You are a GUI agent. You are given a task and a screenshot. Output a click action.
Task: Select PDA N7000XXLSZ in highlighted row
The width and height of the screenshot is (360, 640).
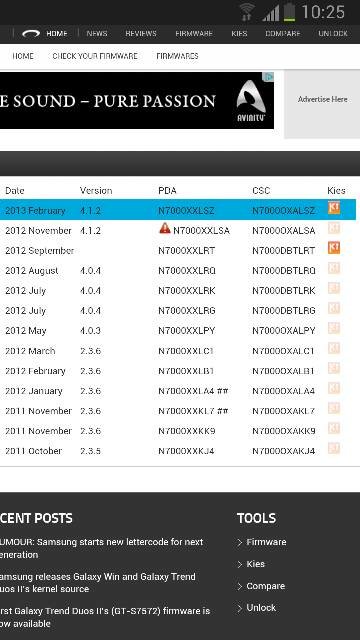[186, 211]
